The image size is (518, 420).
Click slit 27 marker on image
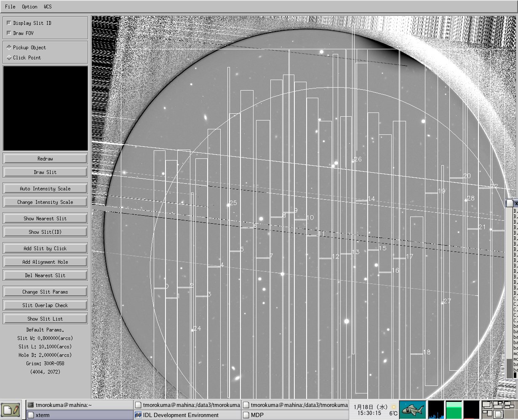pos(447,301)
